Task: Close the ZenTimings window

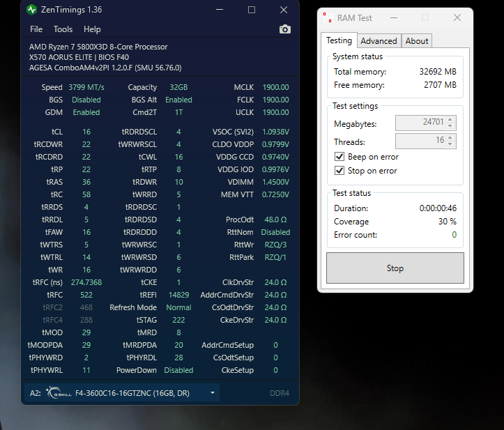Action: tap(284, 10)
